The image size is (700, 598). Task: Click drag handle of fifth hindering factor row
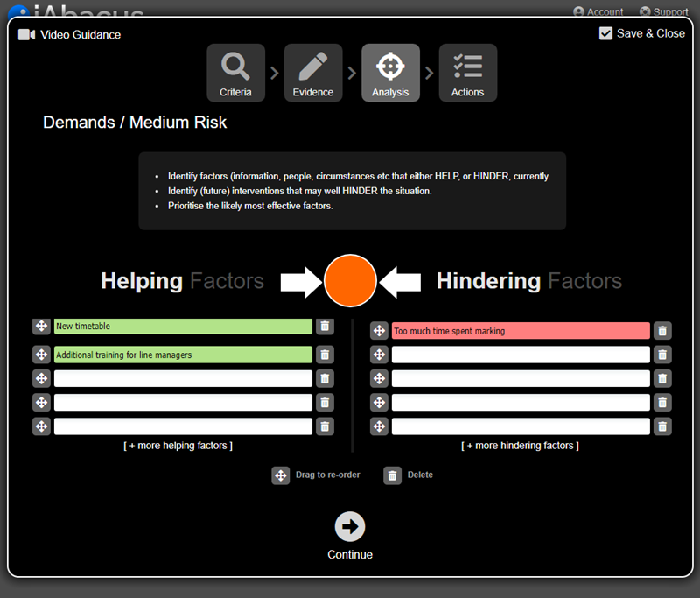tap(379, 426)
